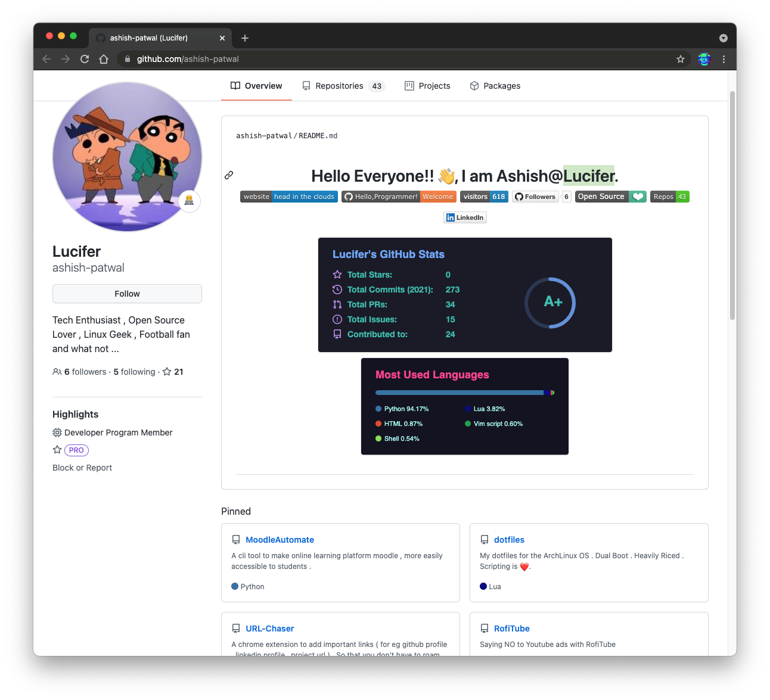The image size is (770, 700).
Task: Click the Most Used Languages card
Action: coord(465,406)
